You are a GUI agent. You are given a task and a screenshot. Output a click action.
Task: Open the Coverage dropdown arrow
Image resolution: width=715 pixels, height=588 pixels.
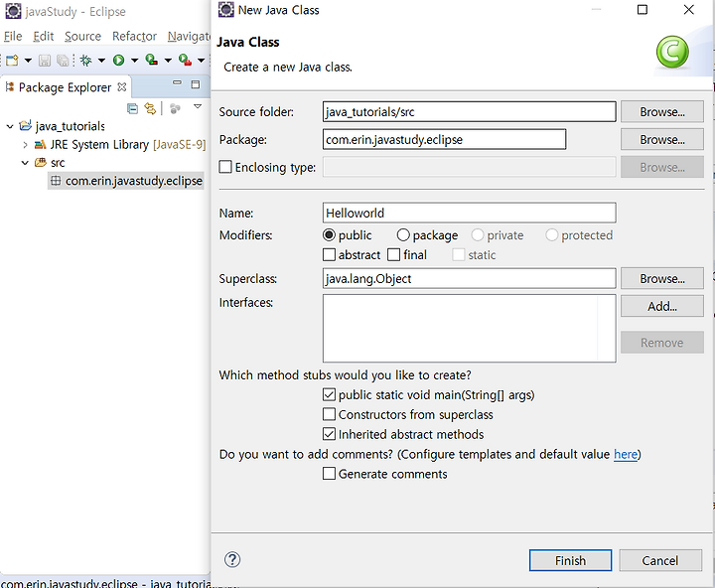[x=168, y=61]
